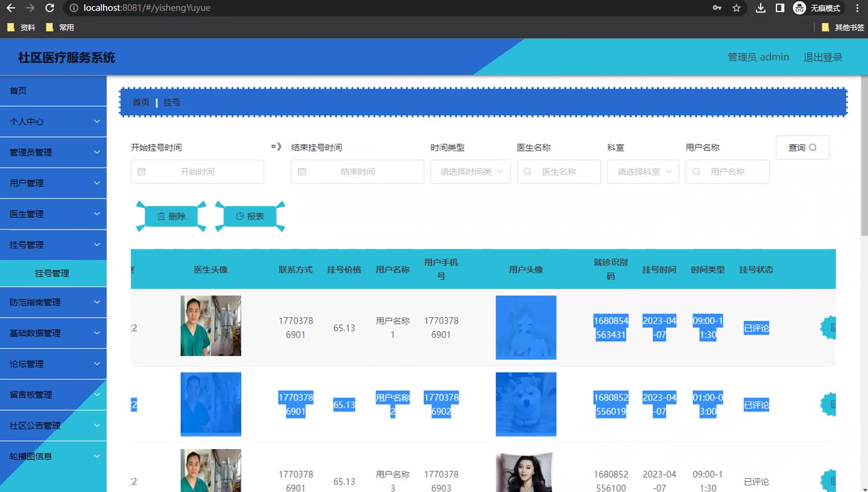
Task: Expand the 论坛管理 sidebar menu
Action: [53, 364]
